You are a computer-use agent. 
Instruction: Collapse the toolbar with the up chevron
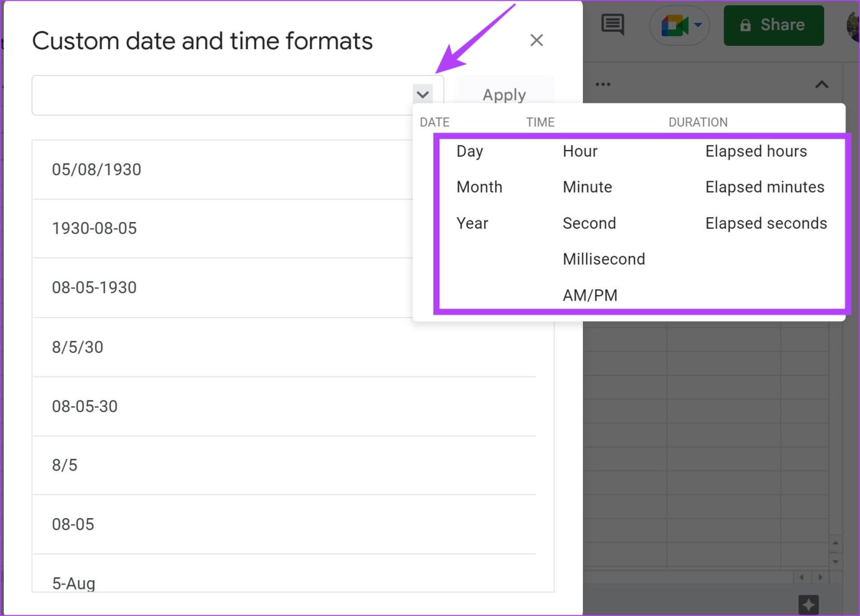coord(821,84)
